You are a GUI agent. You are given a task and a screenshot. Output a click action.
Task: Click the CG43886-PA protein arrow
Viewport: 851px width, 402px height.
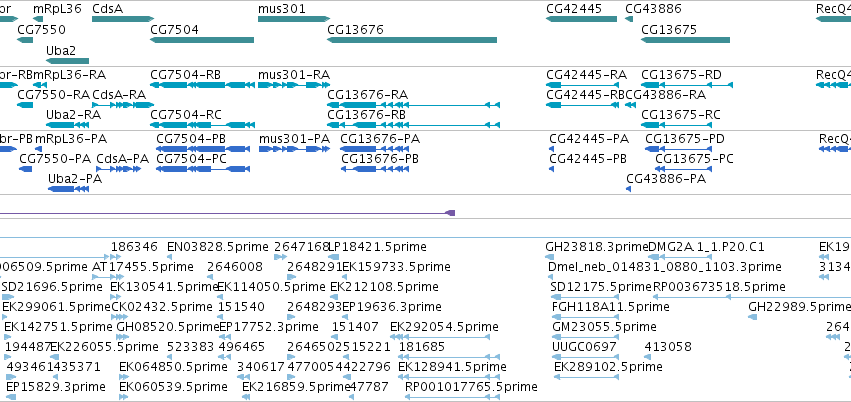(x=628, y=189)
